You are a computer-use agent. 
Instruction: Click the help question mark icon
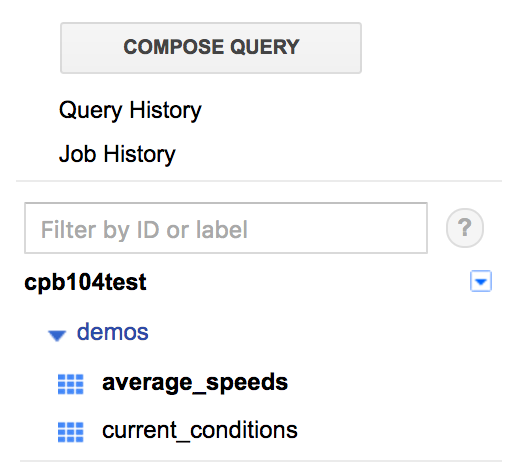coord(465,228)
